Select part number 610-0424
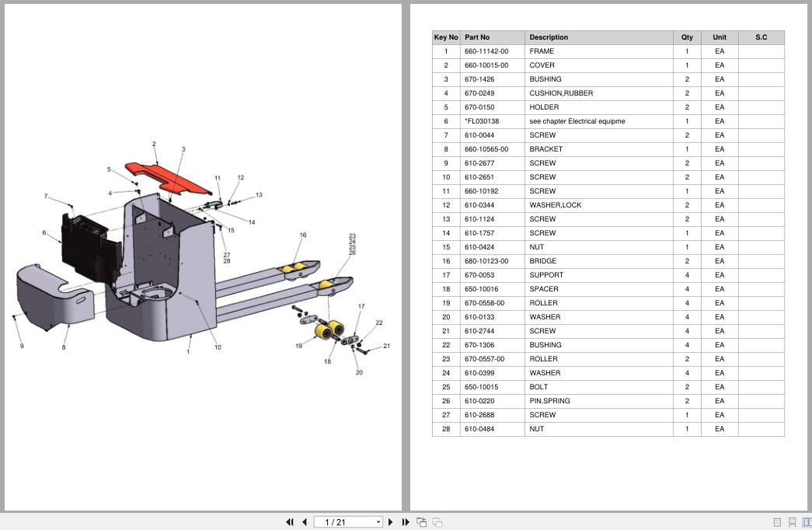This screenshot has width=812, height=530. tap(479, 247)
